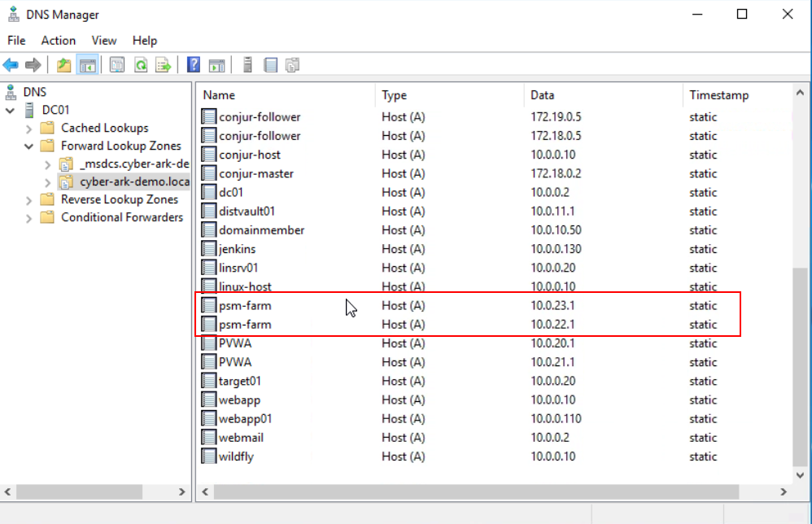Open Properties from the toolbar icon
Screen dimensions: 812x524
(x=117, y=65)
